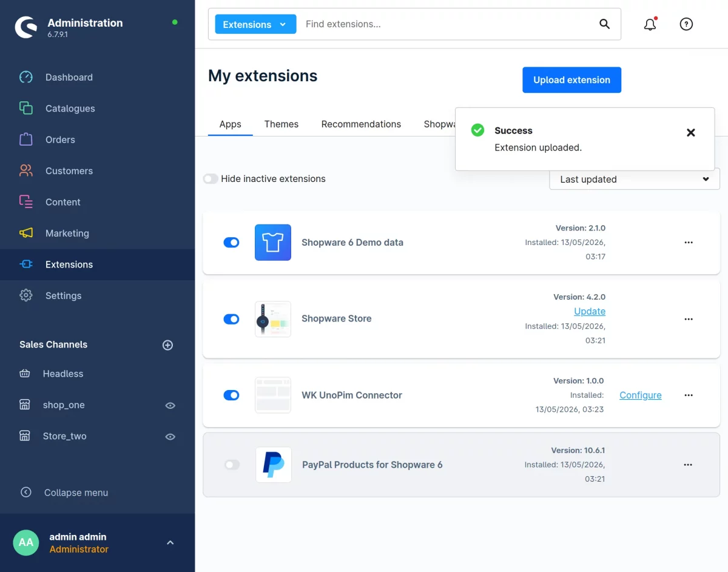The width and height of the screenshot is (728, 572).
Task: Deactivate Shopware Store extension toggle
Action: tap(232, 319)
